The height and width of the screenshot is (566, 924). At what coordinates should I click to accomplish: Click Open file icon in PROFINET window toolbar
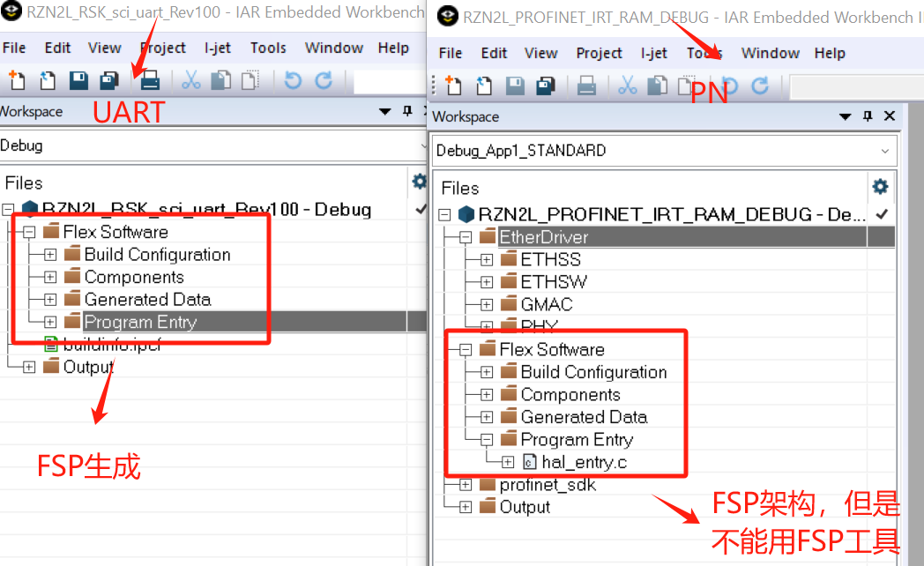click(484, 86)
